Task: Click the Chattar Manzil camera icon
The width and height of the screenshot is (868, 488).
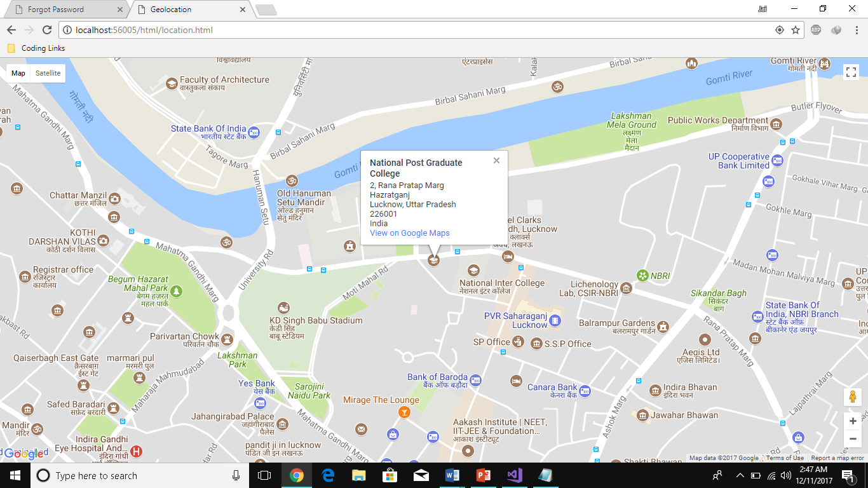Action: point(114,199)
